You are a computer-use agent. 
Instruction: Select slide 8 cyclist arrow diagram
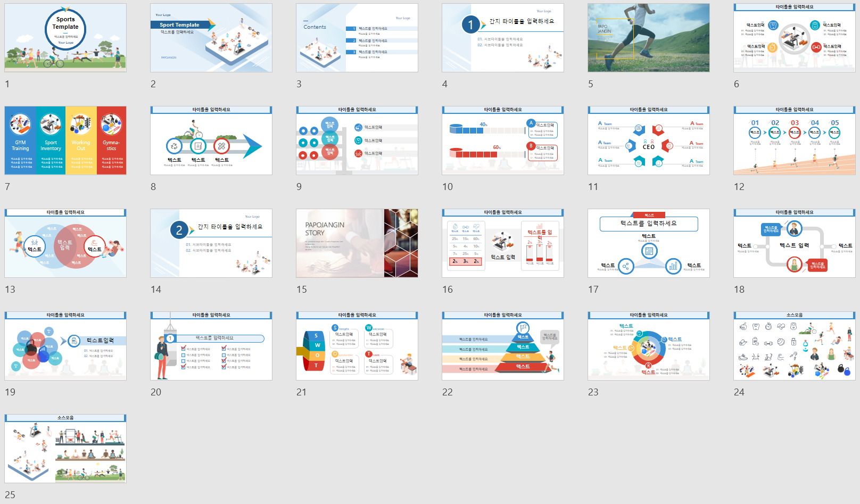coord(211,141)
